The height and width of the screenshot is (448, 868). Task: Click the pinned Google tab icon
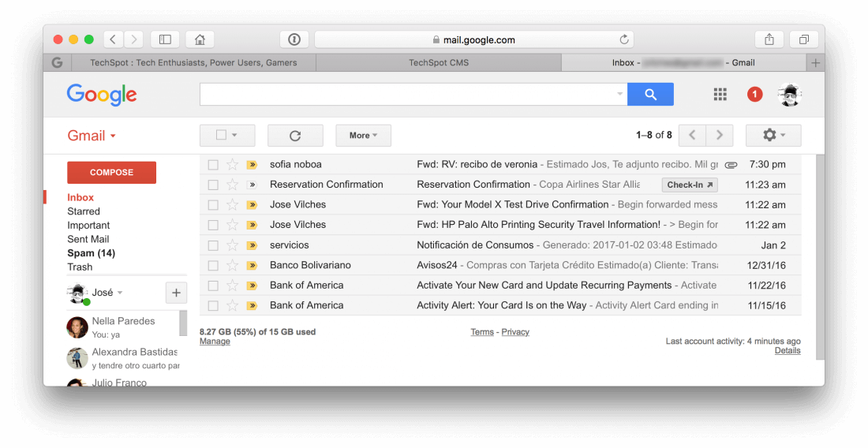click(57, 62)
